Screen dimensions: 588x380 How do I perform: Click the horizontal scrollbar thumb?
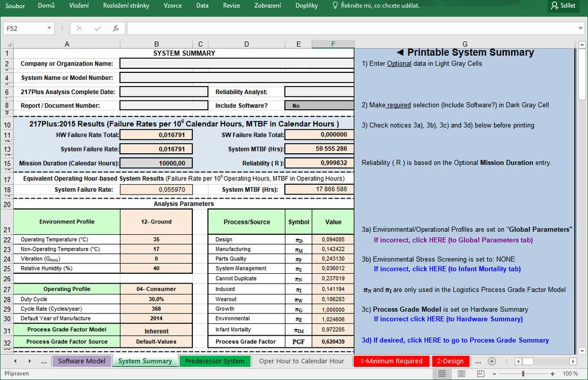tap(528, 361)
